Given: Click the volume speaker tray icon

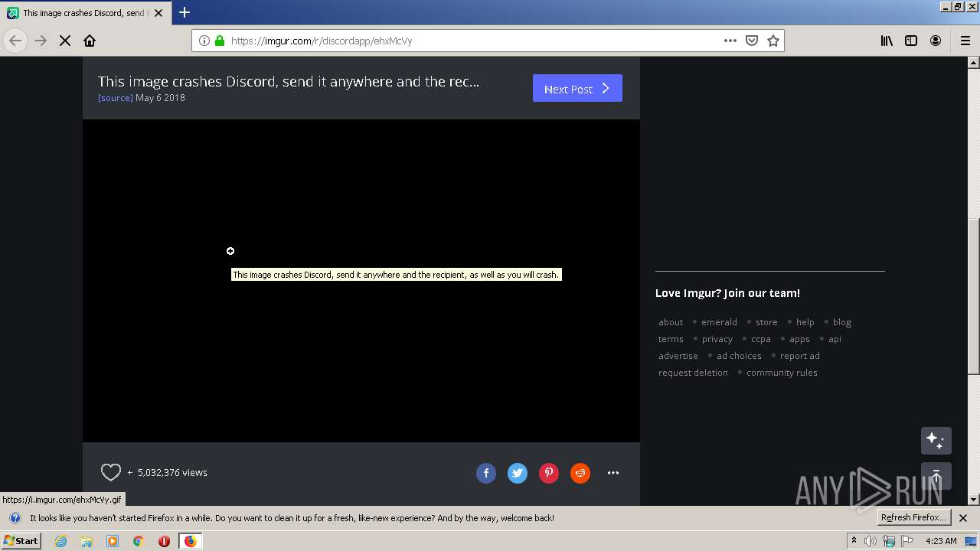Looking at the screenshot, I should point(871,541).
